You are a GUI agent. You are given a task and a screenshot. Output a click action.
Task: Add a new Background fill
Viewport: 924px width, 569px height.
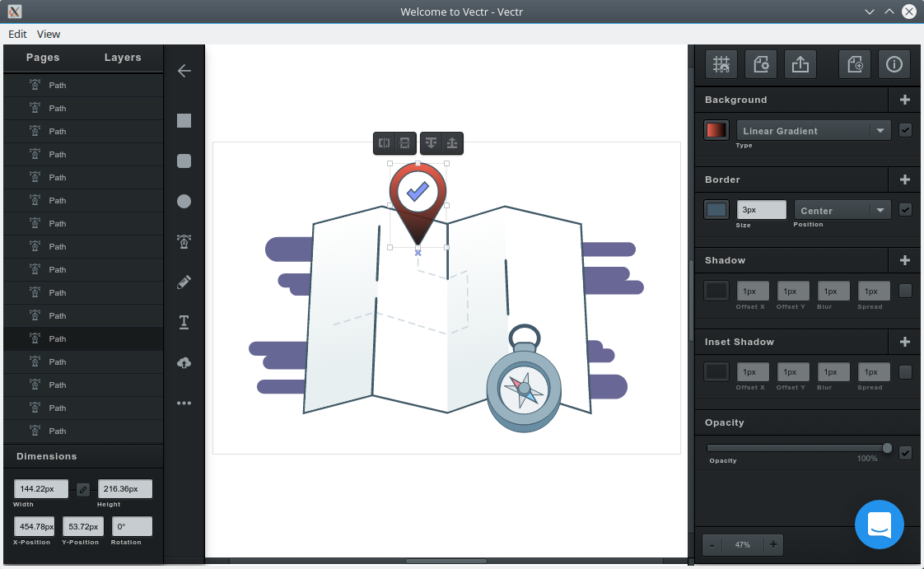pyautogui.click(x=905, y=100)
